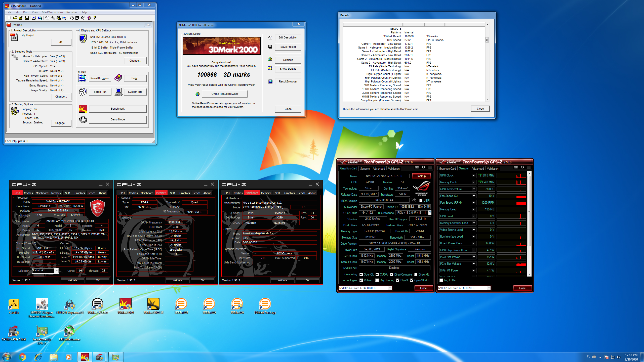Toggle the UEFI checkbox in GPU-Z
Screen dimensions: 644x362
pyautogui.click(x=421, y=200)
